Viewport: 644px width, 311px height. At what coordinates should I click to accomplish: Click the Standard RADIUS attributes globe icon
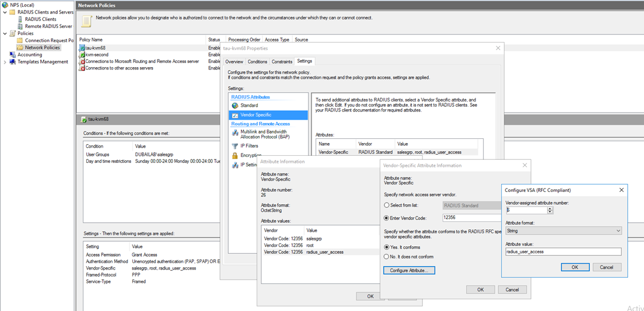(235, 106)
